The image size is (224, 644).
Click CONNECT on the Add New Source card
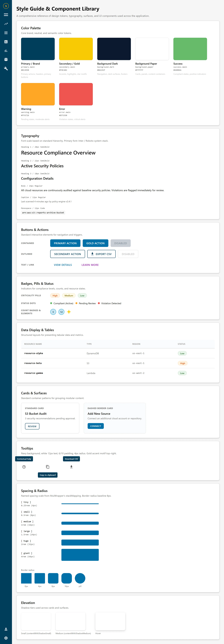96,426
